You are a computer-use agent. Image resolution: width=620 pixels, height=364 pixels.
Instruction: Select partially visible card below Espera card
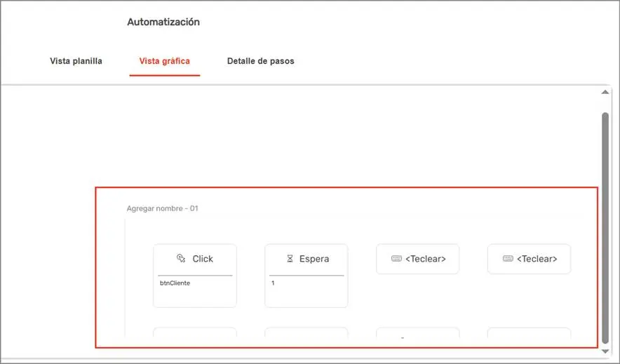(x=306, y=332)
